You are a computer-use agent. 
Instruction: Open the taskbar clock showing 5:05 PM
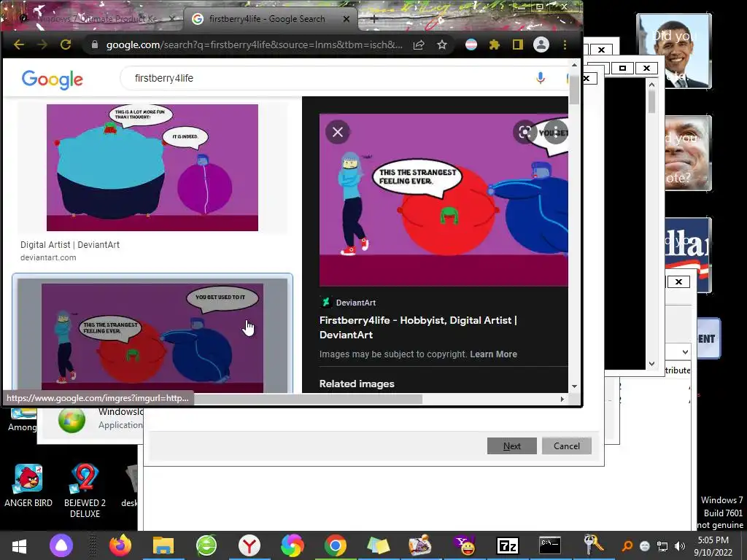pos(713,546)
